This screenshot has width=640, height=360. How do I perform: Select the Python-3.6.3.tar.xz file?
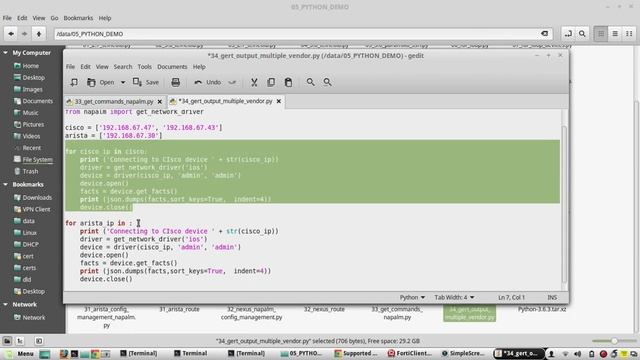[542, 309]
